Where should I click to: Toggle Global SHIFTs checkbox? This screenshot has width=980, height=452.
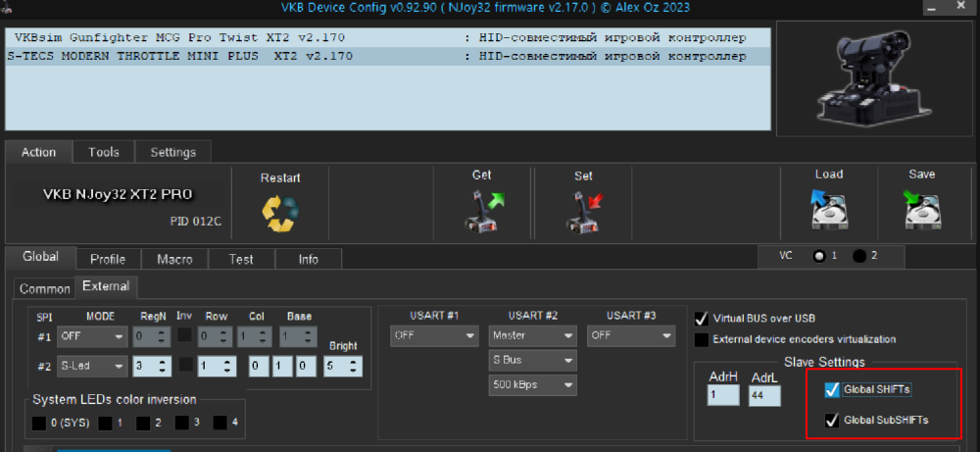coord(831,390)
